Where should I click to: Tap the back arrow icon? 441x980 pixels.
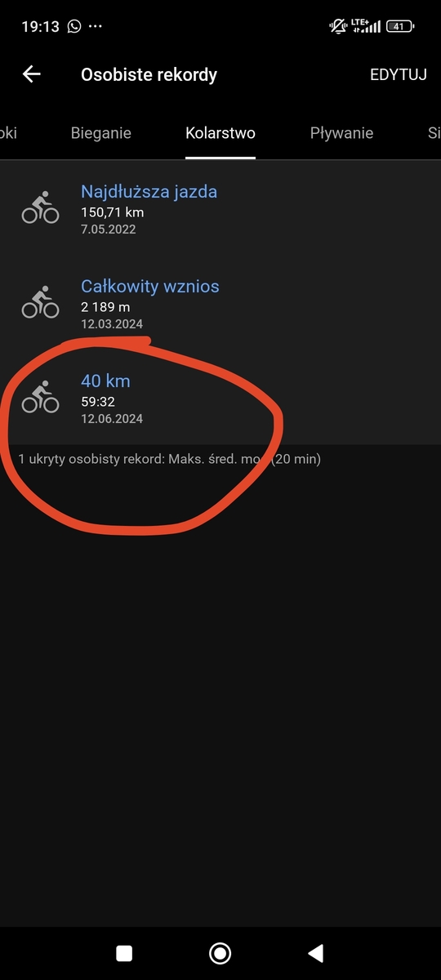click(31, 74)
